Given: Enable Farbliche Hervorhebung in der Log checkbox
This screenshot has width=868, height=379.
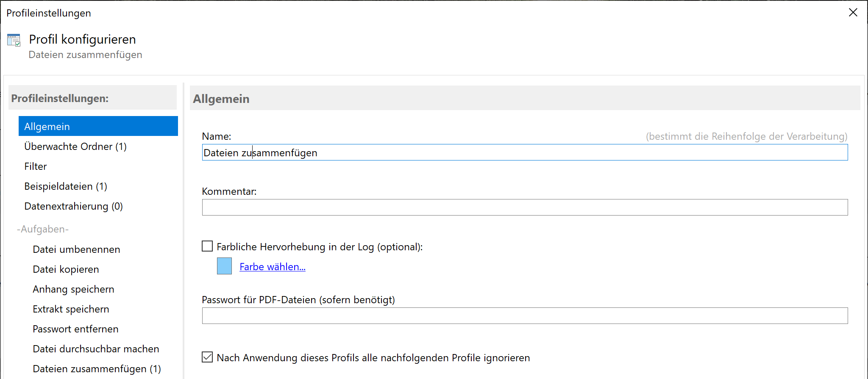Looking at the screenshot, I should click(x=207, y=246).
